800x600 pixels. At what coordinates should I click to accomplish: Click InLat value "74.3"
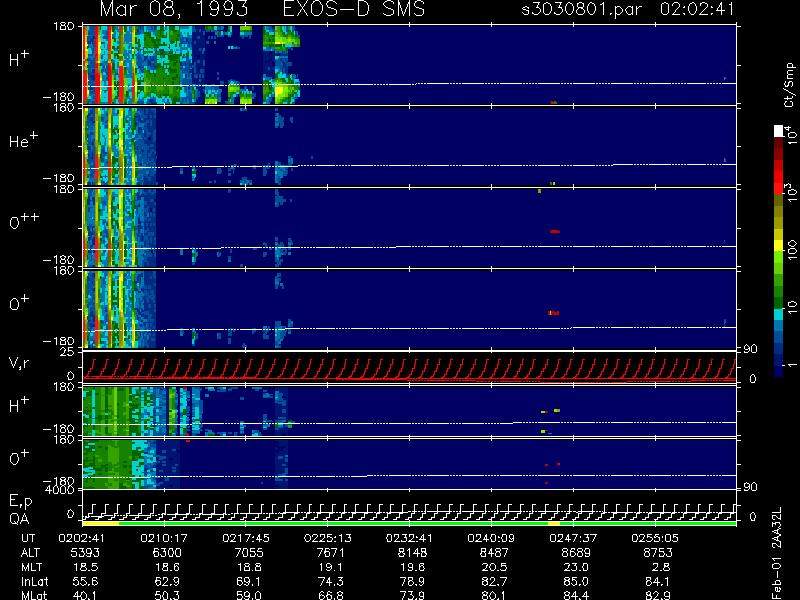(x=330, y=582)
